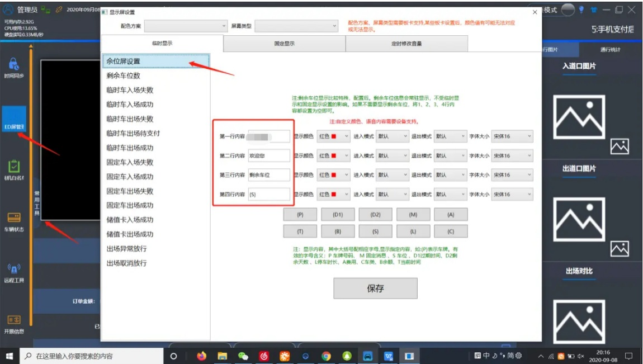The height and width of the screenshot is (364, 643).
Task: Pick 显示颜色 red for first row
Action: point(333,136)
